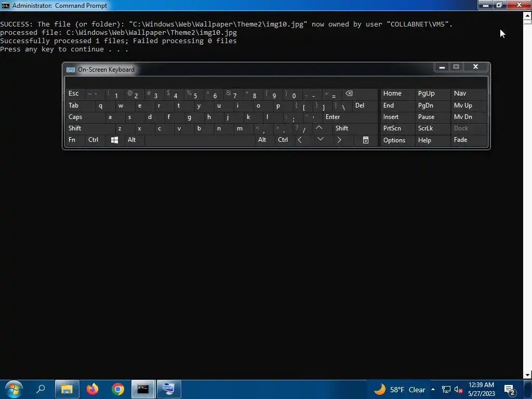Tap the letter m key
This screenshot has width=532, height=399.
point(243,128)
